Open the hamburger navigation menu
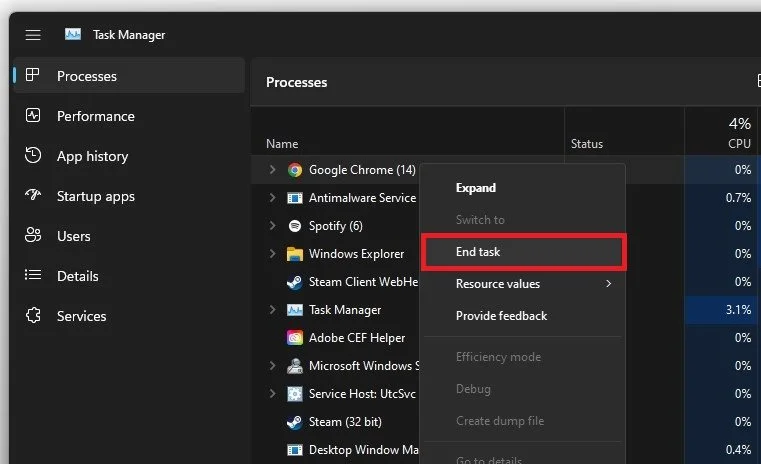This screenshot has height=464, width=761. pyautogui.click(x=33, y=35)
